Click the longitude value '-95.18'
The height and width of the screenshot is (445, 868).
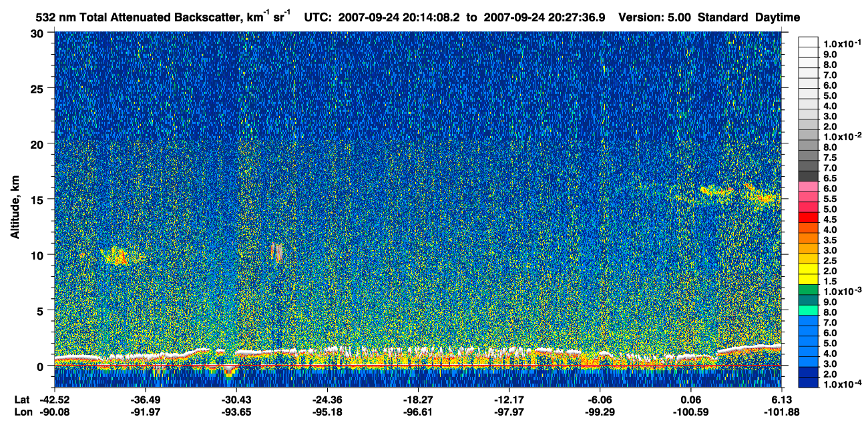click(x=327, y=412)
